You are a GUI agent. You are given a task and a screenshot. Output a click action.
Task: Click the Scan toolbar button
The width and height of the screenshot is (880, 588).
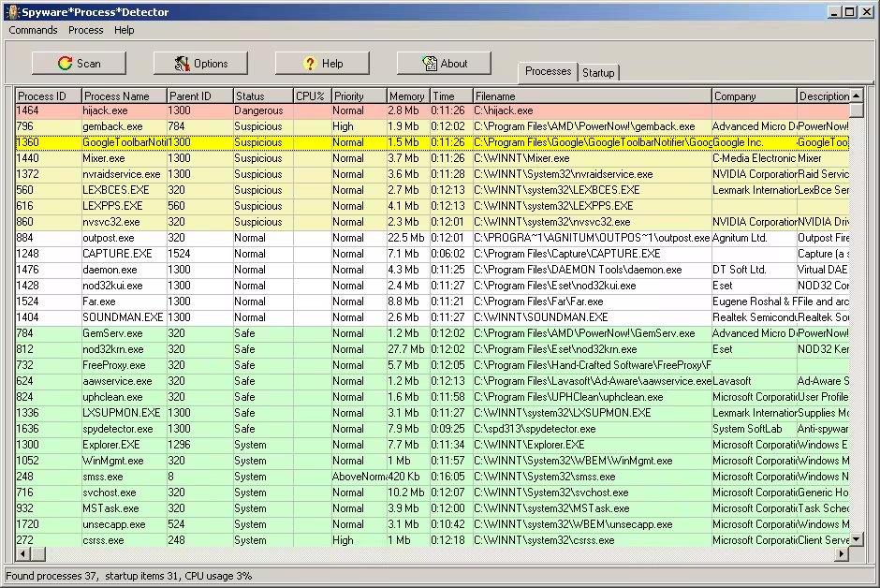click(x=79, y=63)
